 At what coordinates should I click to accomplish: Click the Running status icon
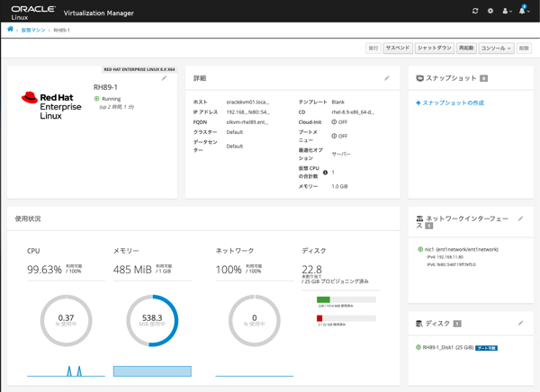coord(97,99)
